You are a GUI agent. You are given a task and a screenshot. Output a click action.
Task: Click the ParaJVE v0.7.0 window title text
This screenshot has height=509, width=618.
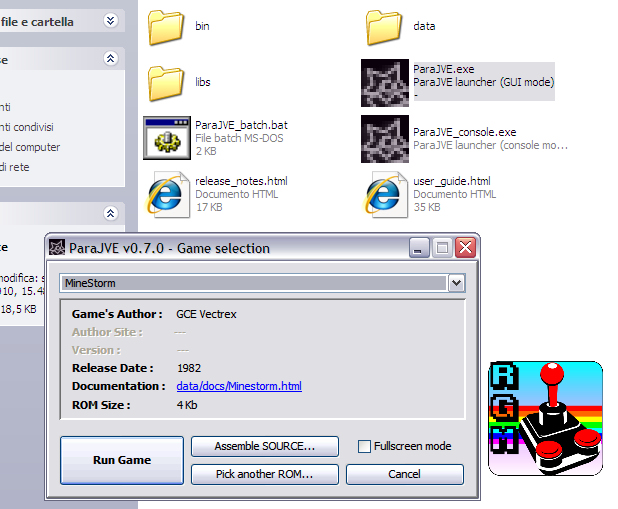point(169,248)
